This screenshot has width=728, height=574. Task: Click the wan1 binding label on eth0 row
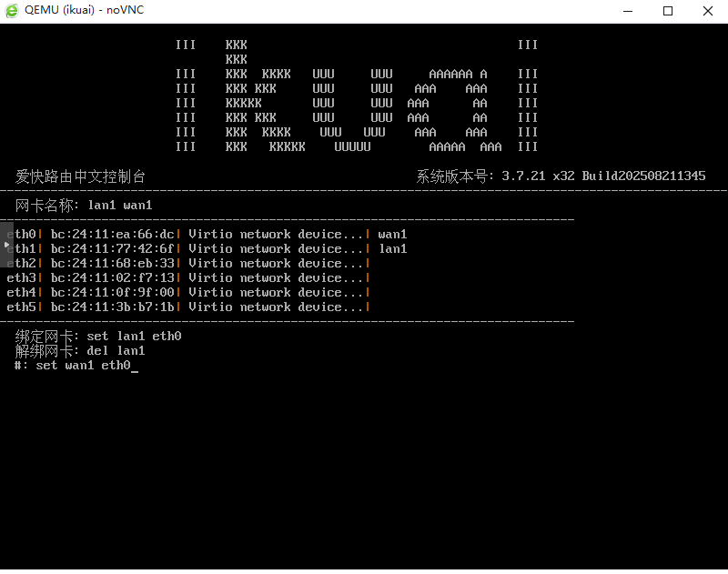coord(392,235)
